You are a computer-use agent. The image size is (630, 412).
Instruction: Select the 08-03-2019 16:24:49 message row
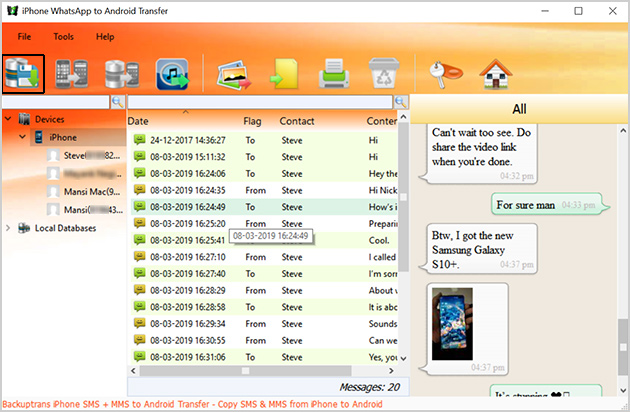point(264,207)
